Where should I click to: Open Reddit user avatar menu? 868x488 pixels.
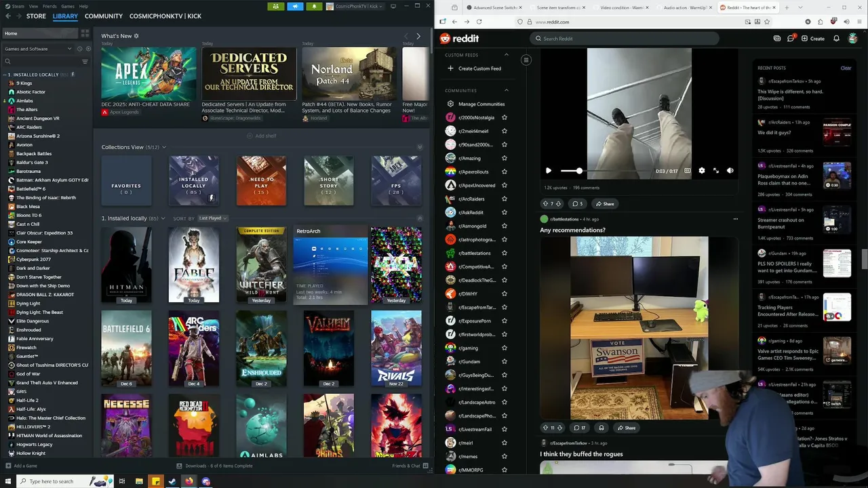[x=853, y=39]
